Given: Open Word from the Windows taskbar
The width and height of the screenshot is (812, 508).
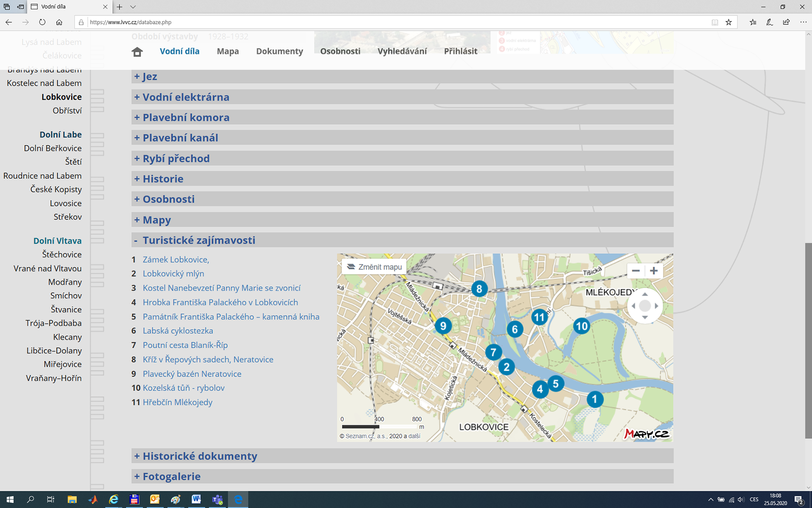Looking at the screenshot, I should pos(196,499).
